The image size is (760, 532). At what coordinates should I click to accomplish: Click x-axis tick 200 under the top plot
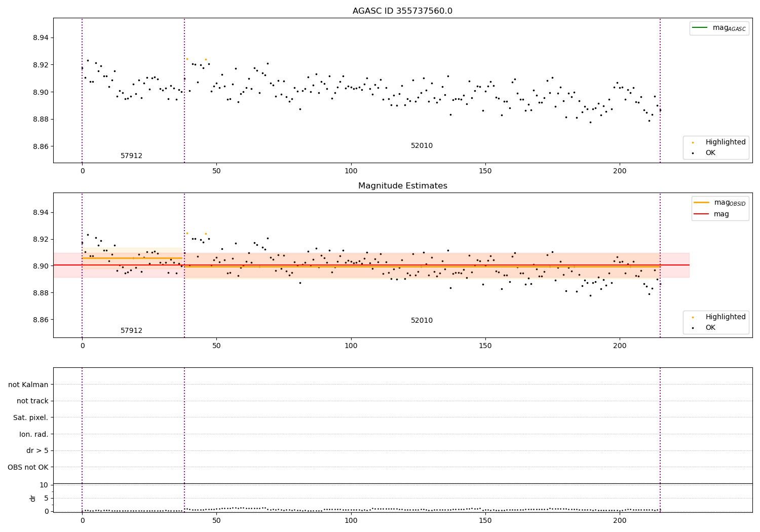coord(620,171)
